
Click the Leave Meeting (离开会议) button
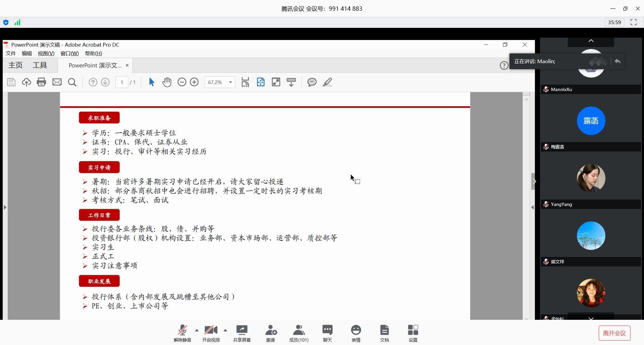point(614,333)
